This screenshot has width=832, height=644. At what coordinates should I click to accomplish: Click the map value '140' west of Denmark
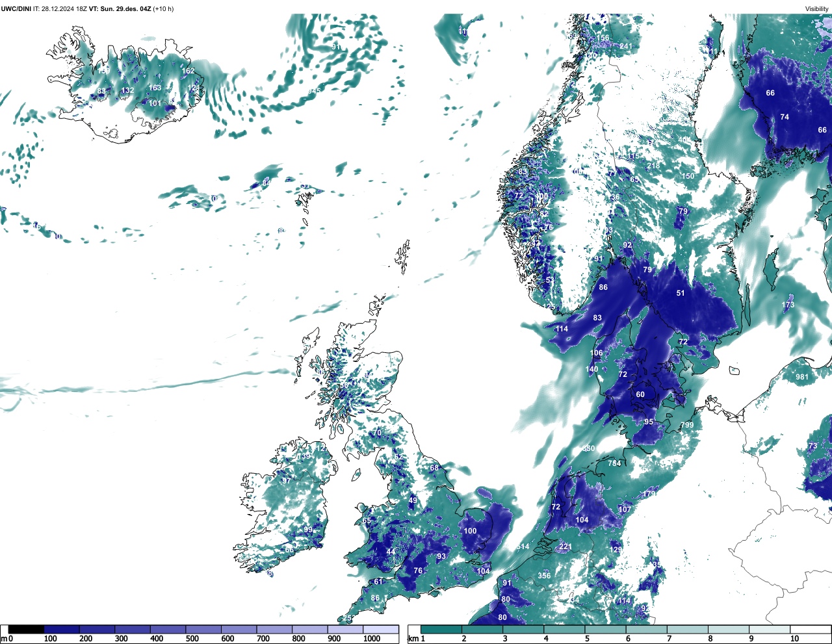pos(591,369)
